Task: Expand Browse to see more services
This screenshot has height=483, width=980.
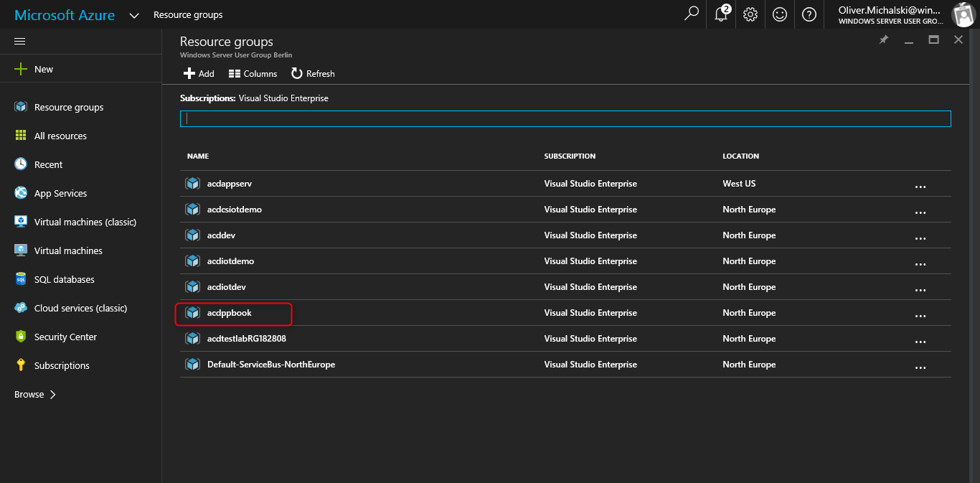Action: click(35, 394)
